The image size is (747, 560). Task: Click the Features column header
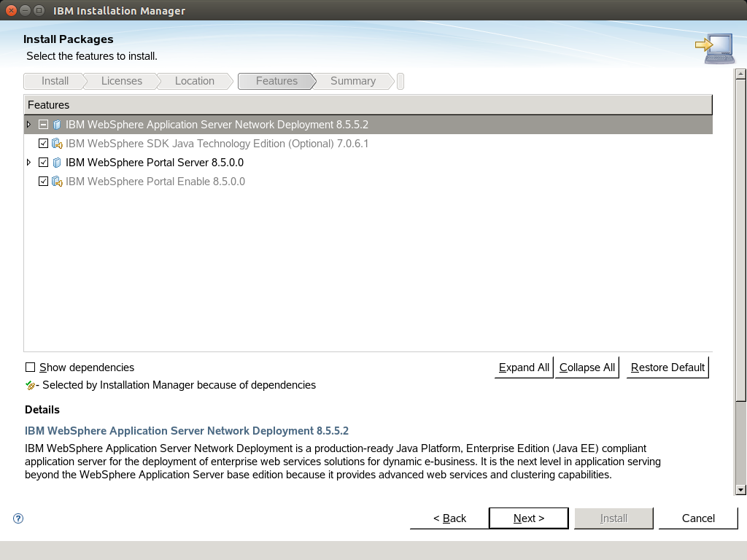point(368,105)
